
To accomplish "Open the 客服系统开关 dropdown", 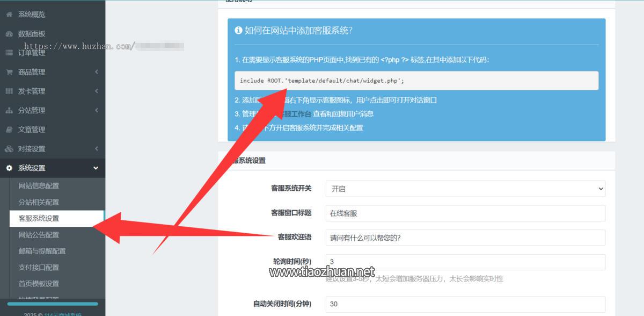I will 465,189.
